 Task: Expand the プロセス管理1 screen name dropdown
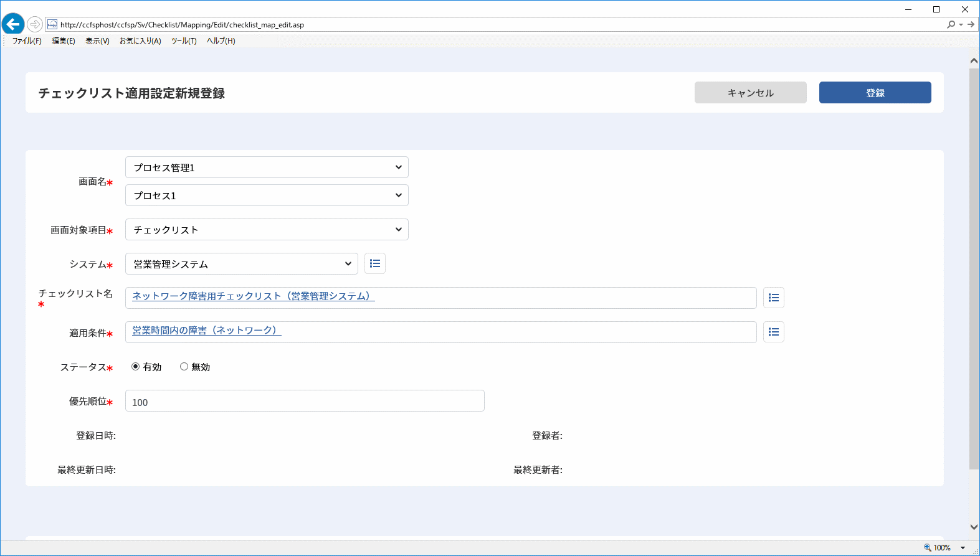(x=267, y=167)
